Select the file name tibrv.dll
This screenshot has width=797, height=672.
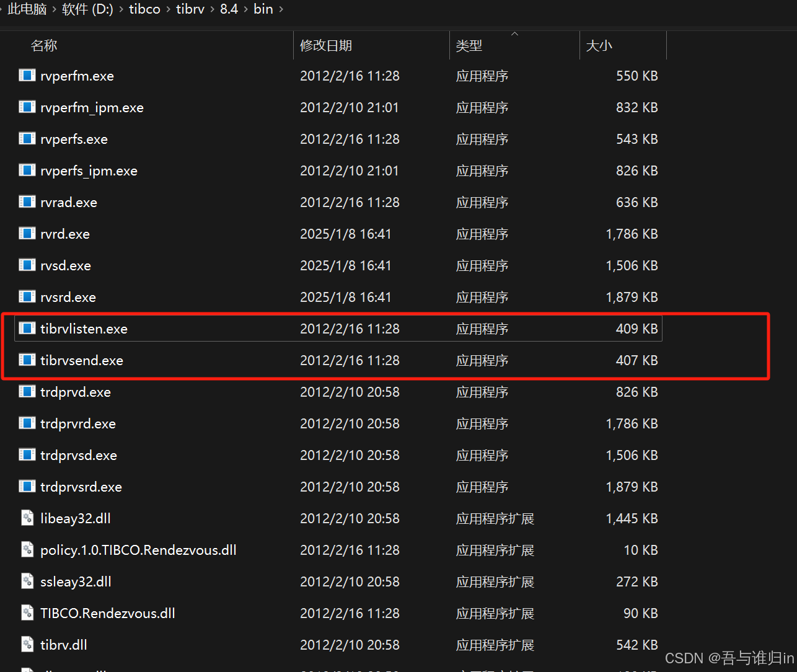pos(64,645)
